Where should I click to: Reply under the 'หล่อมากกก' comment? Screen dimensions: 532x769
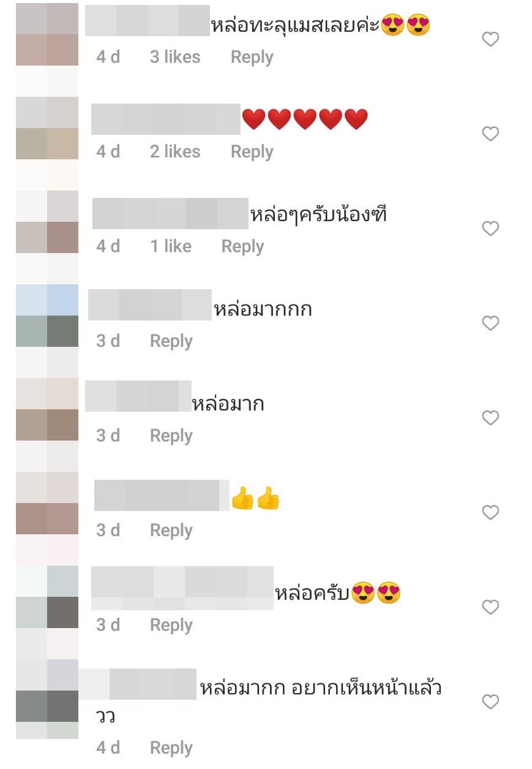coord(171,341)
